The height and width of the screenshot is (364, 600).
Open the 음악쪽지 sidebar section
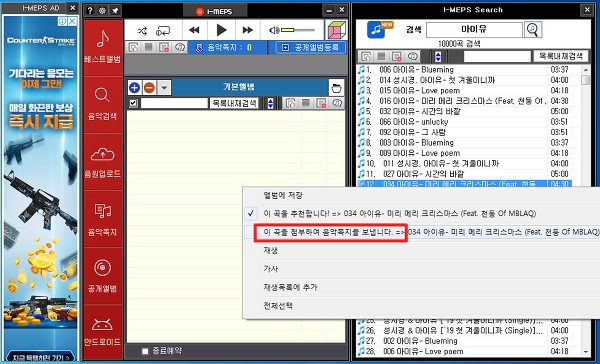[x=103, y=219]
